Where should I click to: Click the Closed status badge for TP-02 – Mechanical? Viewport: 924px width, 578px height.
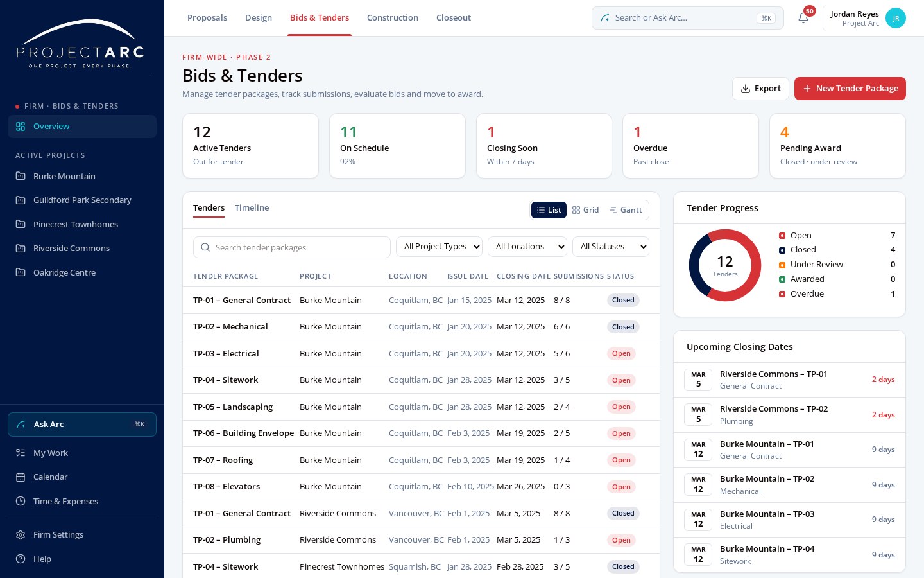pyautogui.click(x=623, y=327)
